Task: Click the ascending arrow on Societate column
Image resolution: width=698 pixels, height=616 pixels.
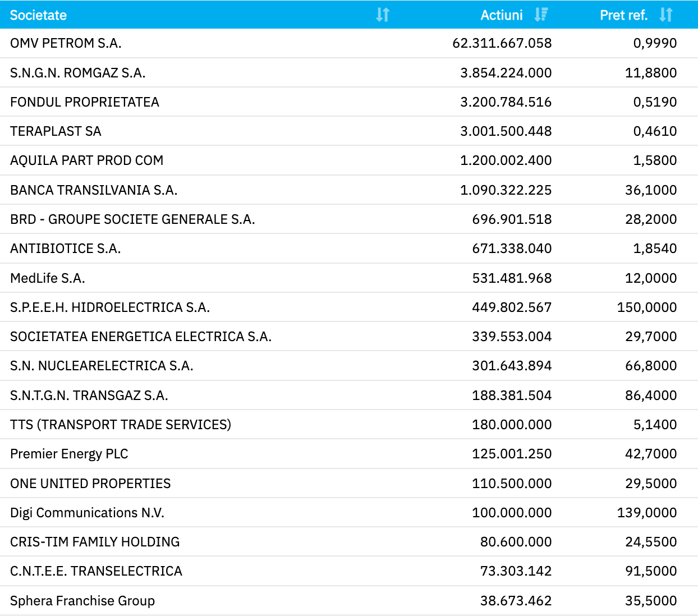Action: click(387, 15)
